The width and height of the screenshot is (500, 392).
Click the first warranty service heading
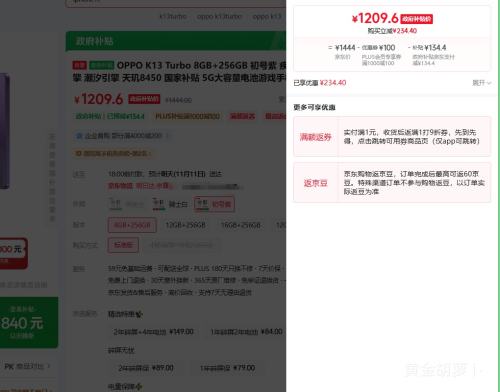tap(125, 314)
